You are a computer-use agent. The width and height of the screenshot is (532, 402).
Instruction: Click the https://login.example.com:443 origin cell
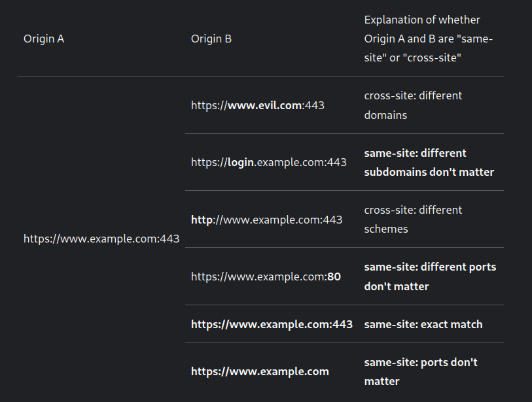click(268, 162)
